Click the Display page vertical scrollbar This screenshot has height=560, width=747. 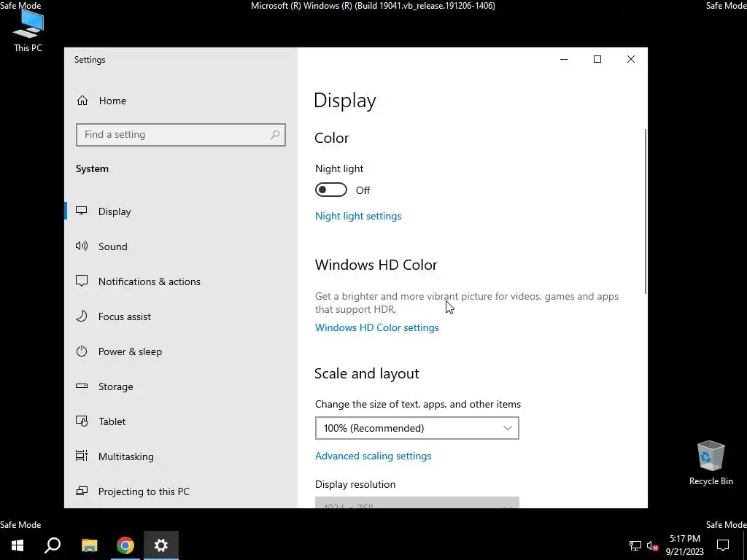[x=646, y=211]
